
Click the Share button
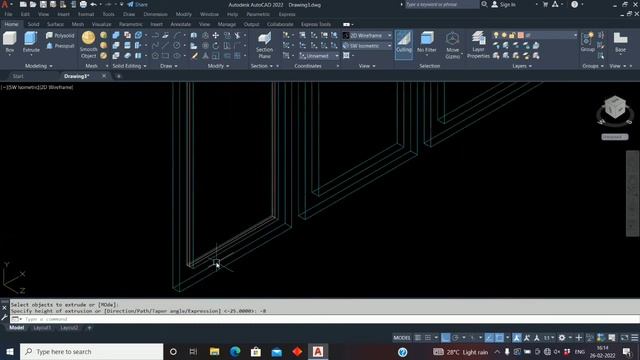click(138, 4)
